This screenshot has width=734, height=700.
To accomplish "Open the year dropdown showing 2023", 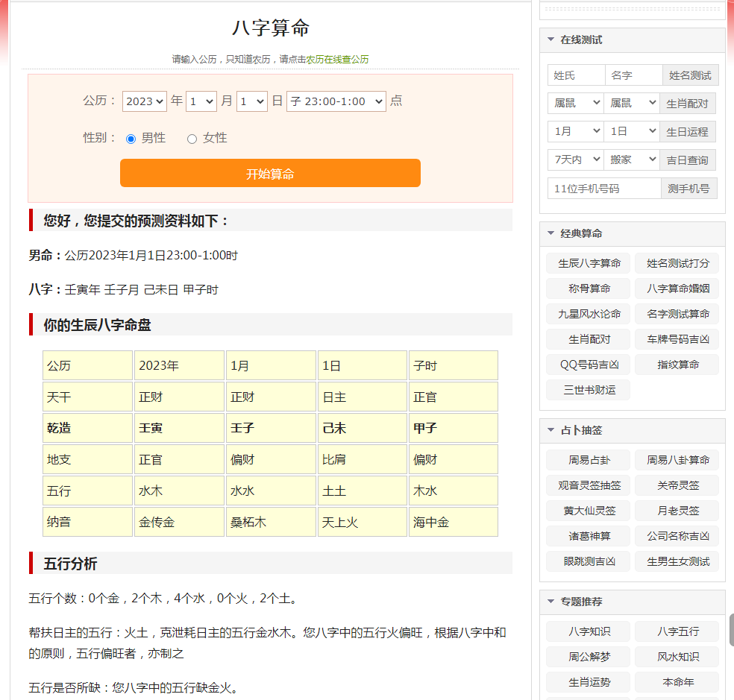I will pos(145,101).
